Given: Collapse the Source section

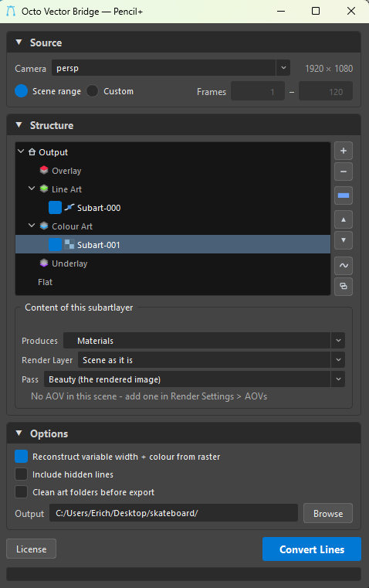Looking at the screenshot, I should point(19,42).
